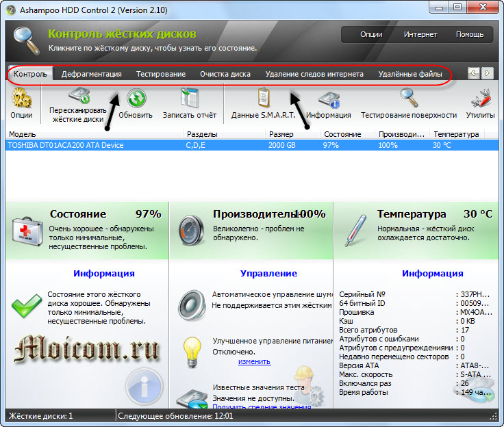The image size is (504, 427).
Task: Click Пересканировать жёсткие диски icon
Action: [x=79, y=96]
